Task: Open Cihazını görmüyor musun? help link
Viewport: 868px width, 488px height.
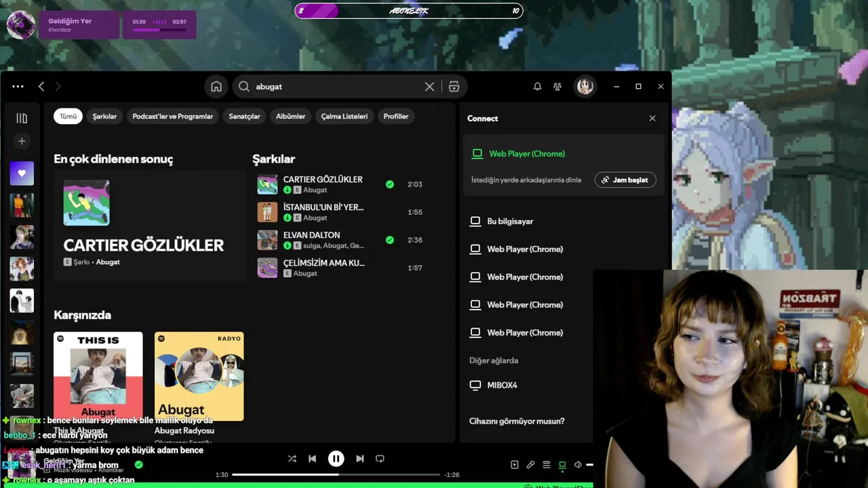Action: pyautogui.click(x=517, y=422)
